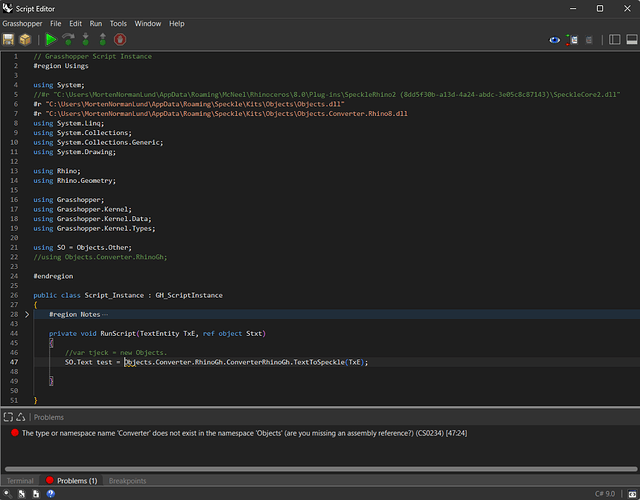Click the Problems panel header label
The width and height of the screenshot is (640, 500).
coord(49,417)
